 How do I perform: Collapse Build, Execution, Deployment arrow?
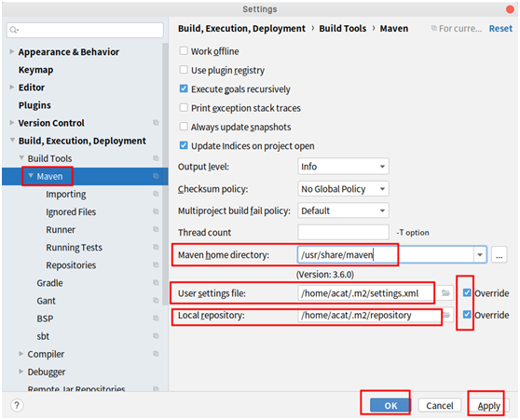(12, 140)
